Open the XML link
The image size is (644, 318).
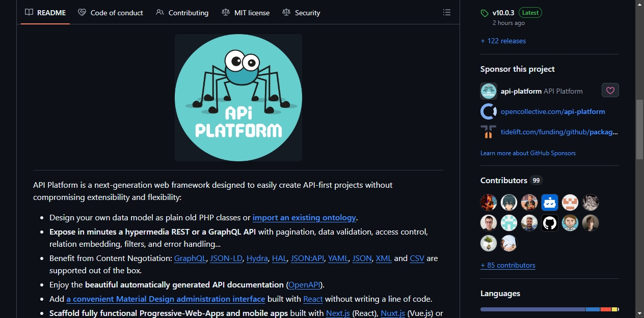coord(384,258)
